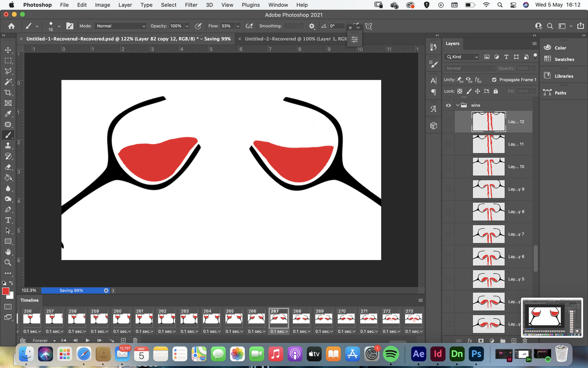This screenshot has height=368, width=588.
Task: Toggle the Propagate Frame 1 checkbox
Action: coord(494,80)
